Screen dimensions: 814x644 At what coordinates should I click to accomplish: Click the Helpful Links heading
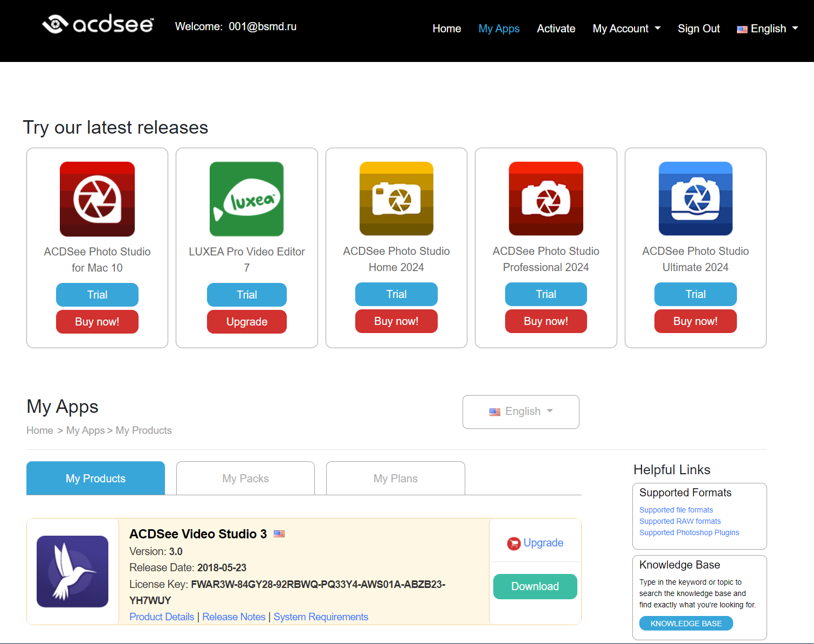[x=672, y=470]
